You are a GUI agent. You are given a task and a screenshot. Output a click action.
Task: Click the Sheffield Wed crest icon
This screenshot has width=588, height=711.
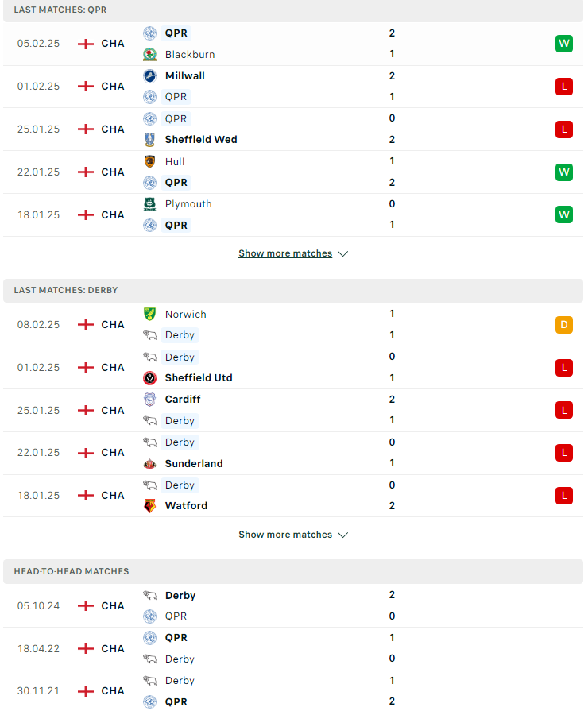(x=149, y=140)
